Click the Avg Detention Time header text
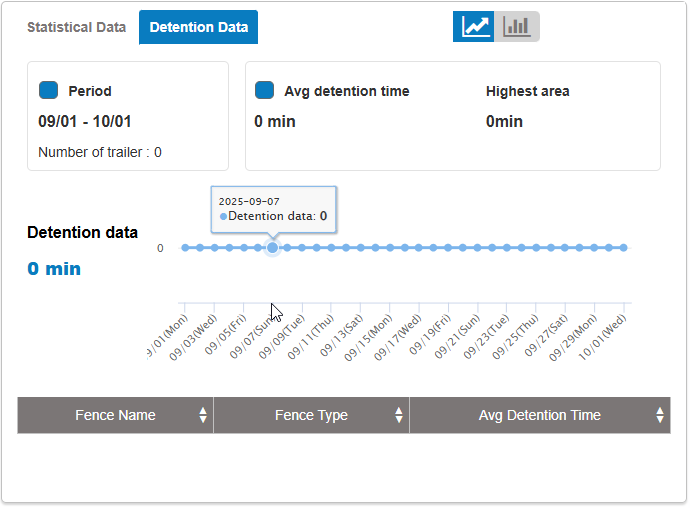This screenshot has height=508, width=690. [539, 415]
